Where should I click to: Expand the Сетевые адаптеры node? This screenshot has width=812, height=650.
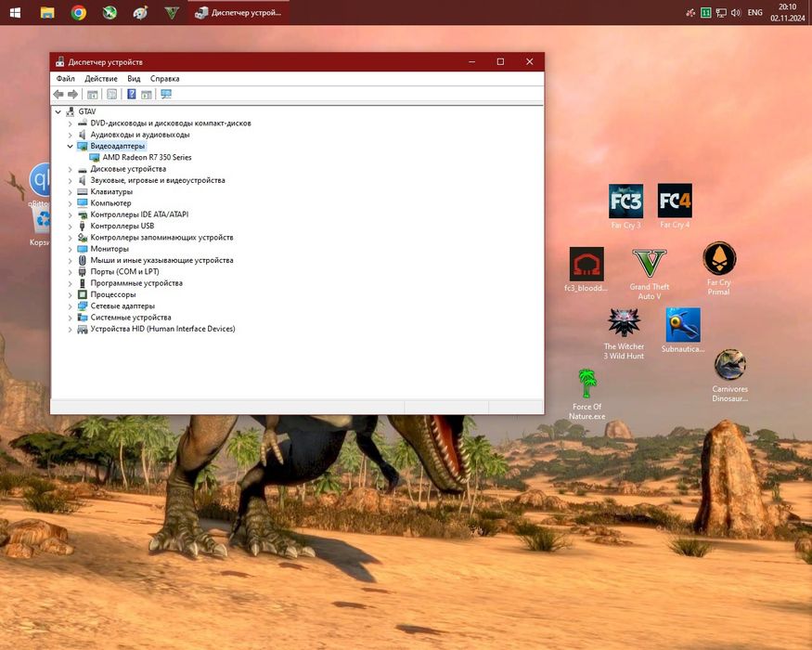(70, 305)
